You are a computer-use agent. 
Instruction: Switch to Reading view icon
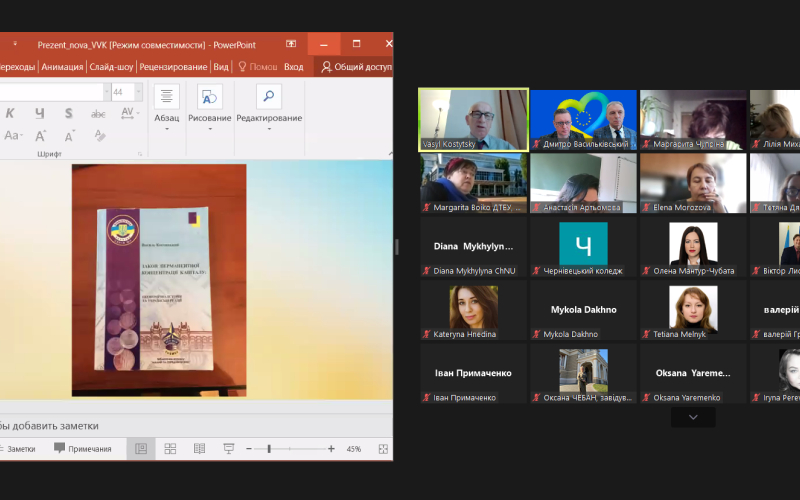[199, 449]
